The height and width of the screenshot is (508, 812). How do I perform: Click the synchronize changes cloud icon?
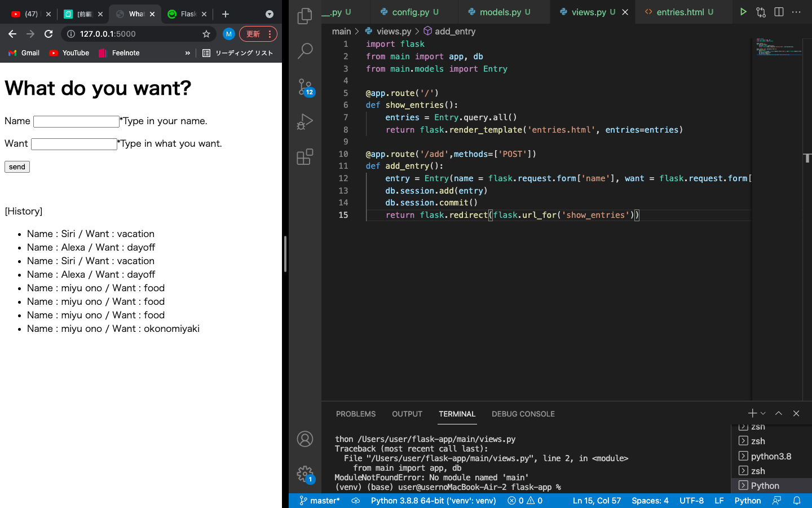[355, 501]
